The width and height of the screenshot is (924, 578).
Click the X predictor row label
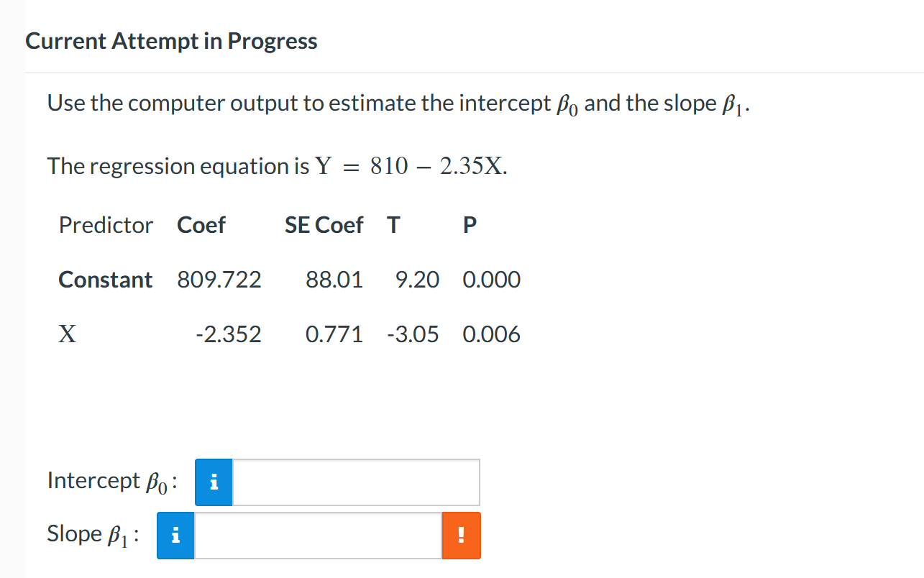(x=67, y=334)
